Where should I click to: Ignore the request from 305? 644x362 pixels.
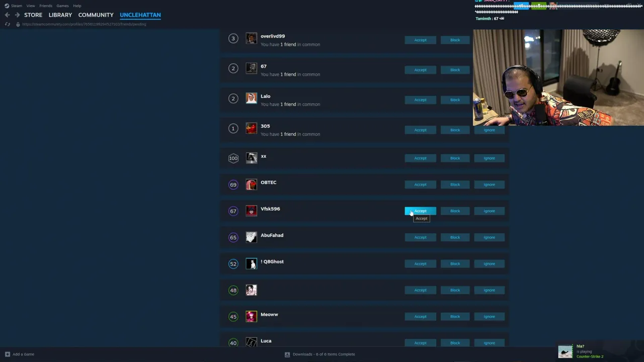(489, 130)
